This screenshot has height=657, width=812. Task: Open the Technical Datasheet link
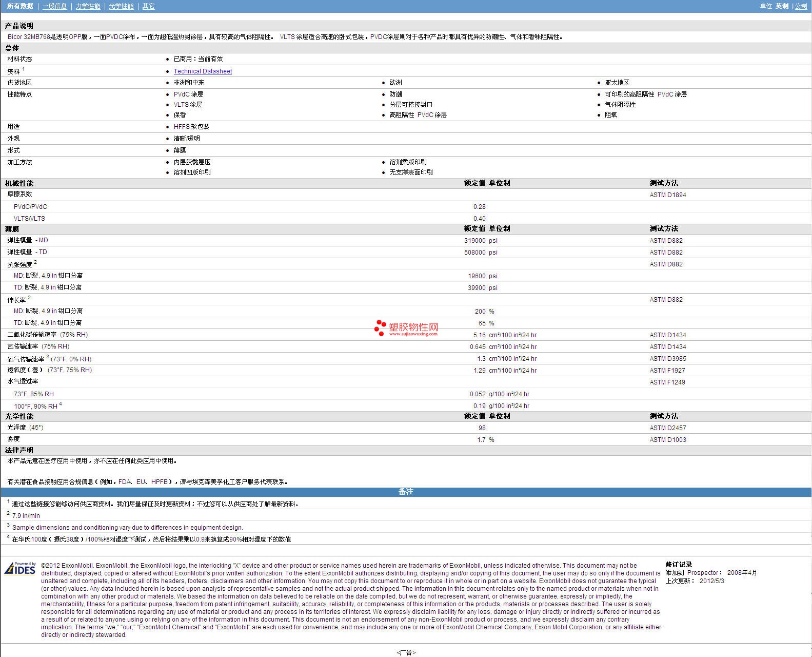coord(203,71)
